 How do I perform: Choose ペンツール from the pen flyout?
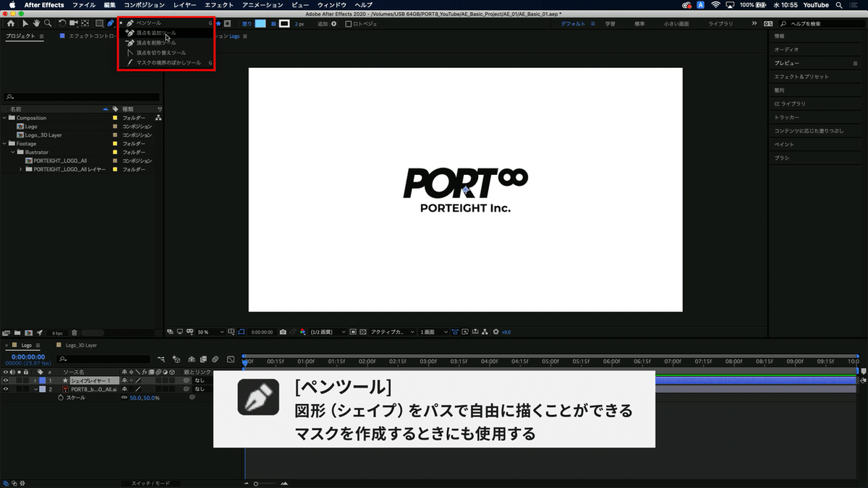pos(166,23)
